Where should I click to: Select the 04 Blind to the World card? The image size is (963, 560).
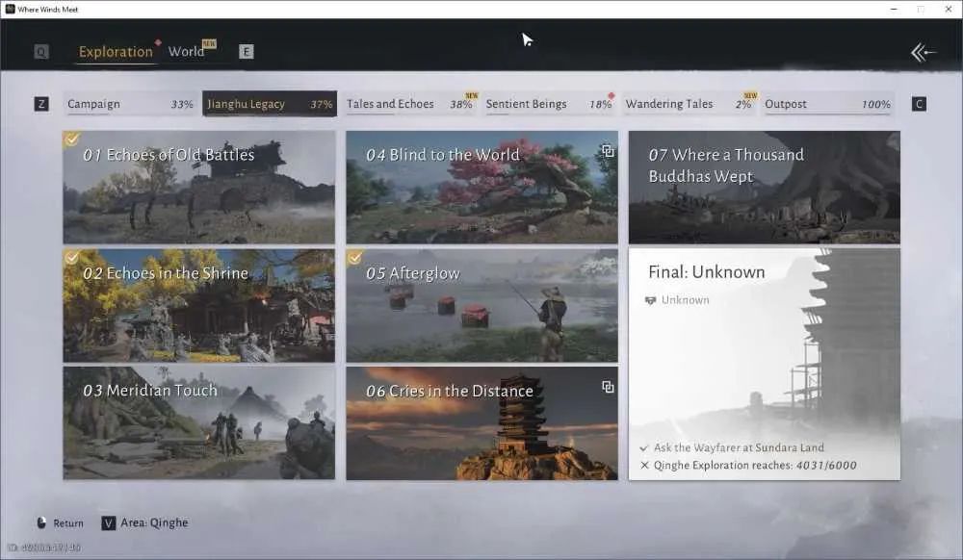coord(482,187)
